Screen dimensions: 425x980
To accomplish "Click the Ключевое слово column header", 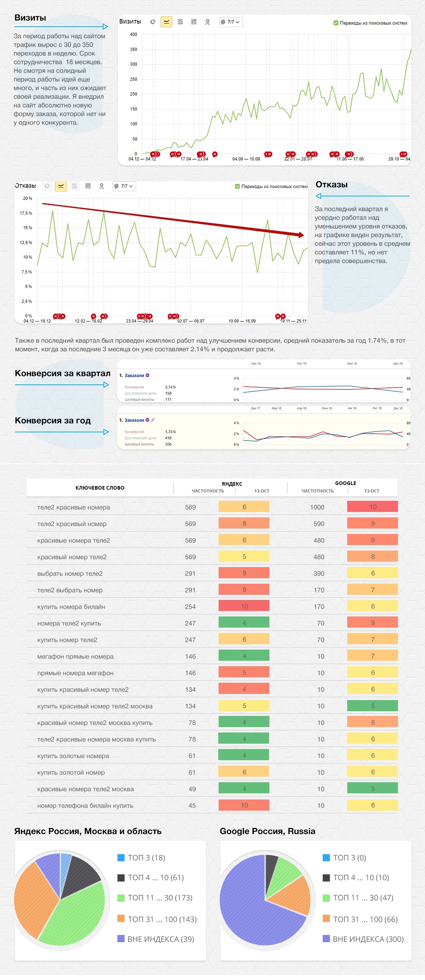I will point(100,488).
